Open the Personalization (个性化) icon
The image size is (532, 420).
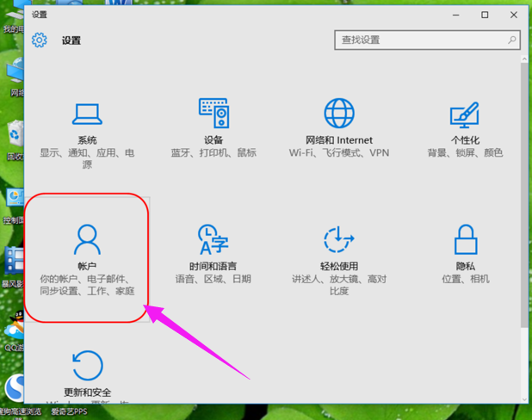[x=465, y=114]
